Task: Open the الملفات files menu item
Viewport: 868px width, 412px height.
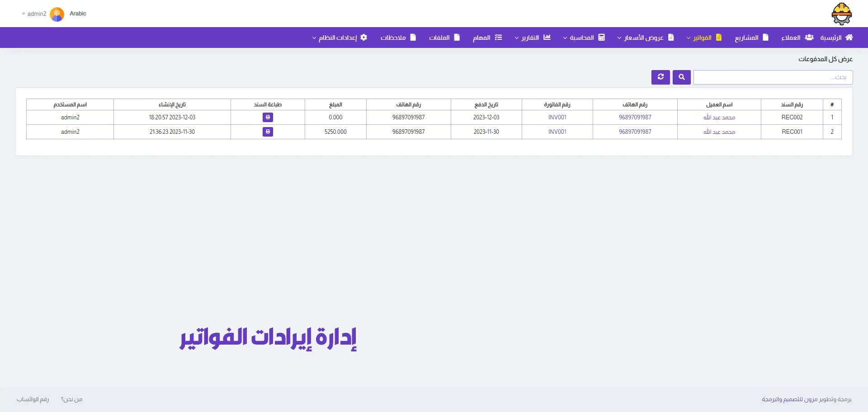Action: point(444,38)
